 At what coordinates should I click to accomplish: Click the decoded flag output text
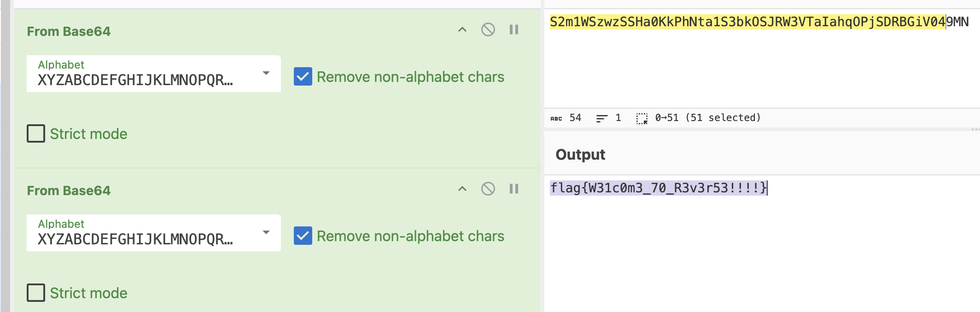(659, 188)
